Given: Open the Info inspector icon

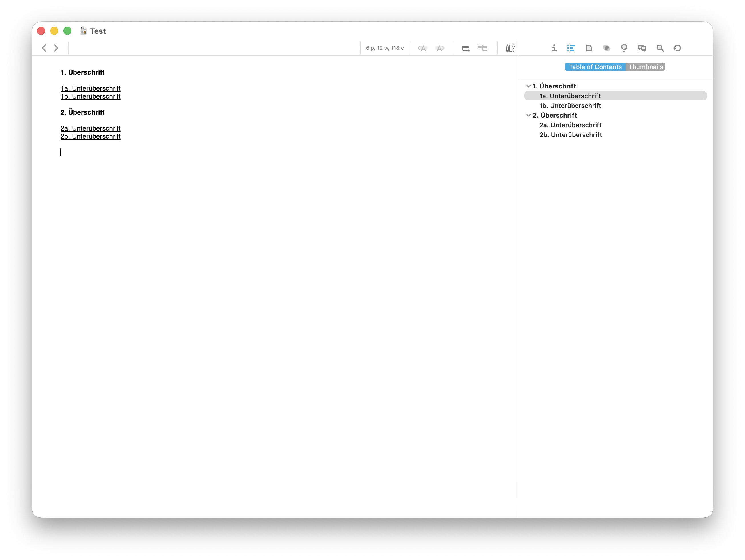Looking at the screenshot, I should (x=554, y=48).
